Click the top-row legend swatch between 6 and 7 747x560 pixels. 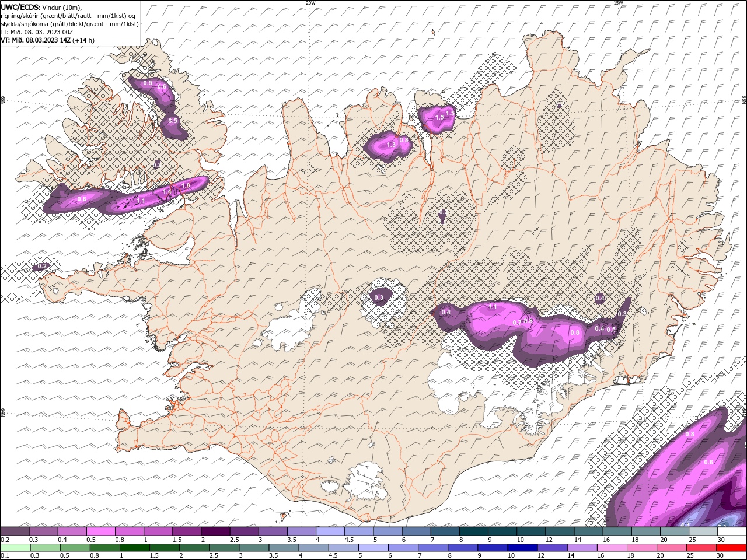point(416,531)
